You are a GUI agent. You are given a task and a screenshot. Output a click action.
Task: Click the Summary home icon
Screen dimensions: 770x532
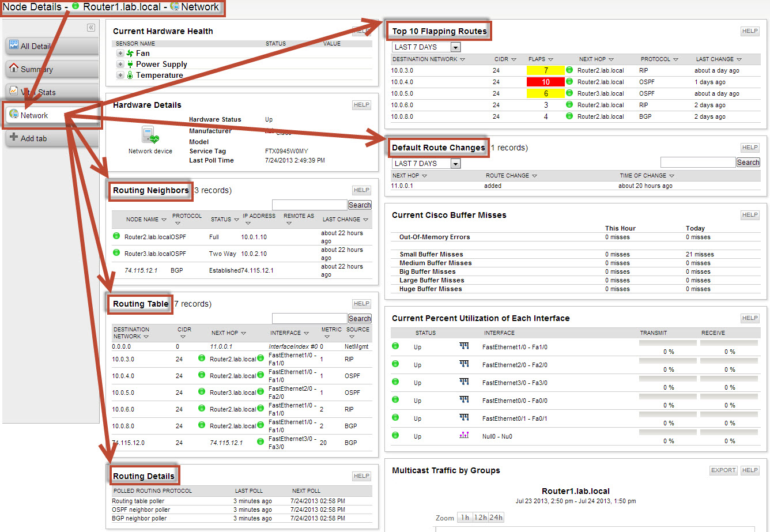[x=14, y=69]
